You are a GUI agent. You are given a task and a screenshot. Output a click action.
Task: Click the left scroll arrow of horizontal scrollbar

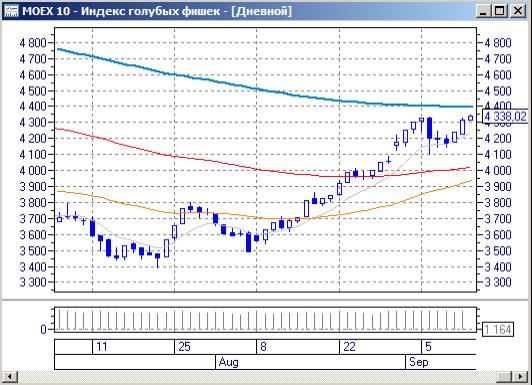click(x=10, y=376)
